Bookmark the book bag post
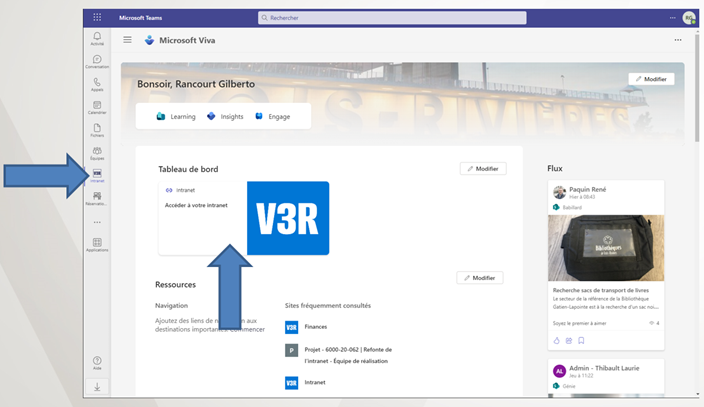The image size is (704, 407). click(x=581, y=341)
